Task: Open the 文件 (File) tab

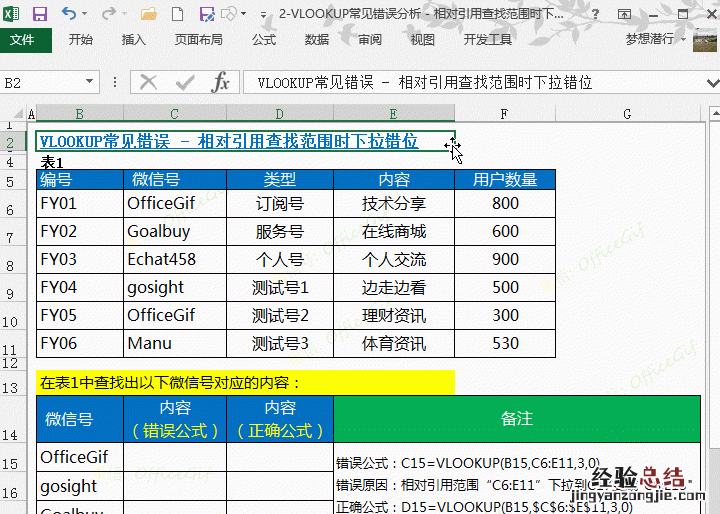Action: 23,40
